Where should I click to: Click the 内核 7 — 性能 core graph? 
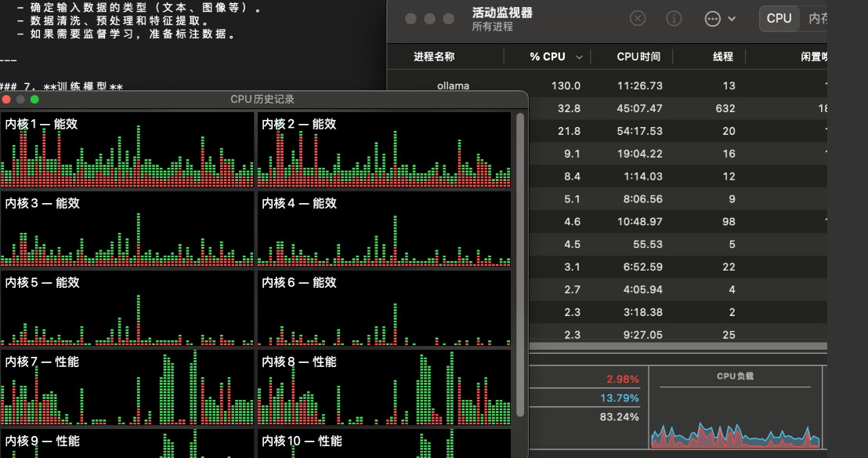[128, 387]
